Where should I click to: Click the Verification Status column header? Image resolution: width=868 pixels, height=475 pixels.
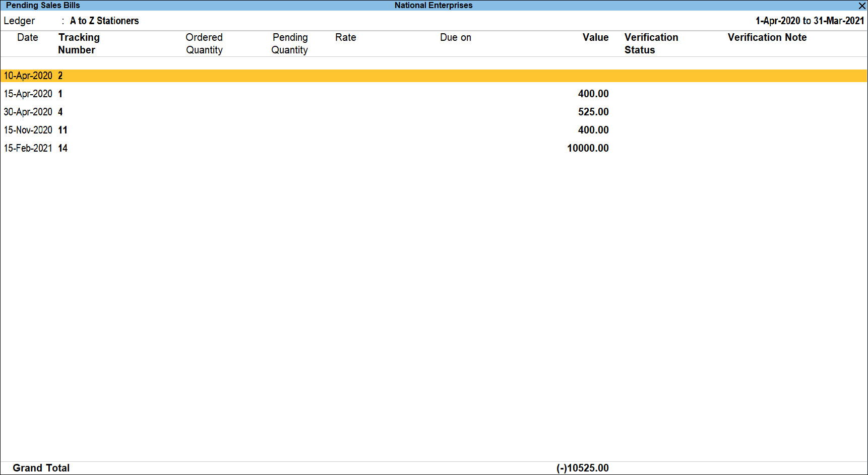pyautogui.click(x=651, y=43)
